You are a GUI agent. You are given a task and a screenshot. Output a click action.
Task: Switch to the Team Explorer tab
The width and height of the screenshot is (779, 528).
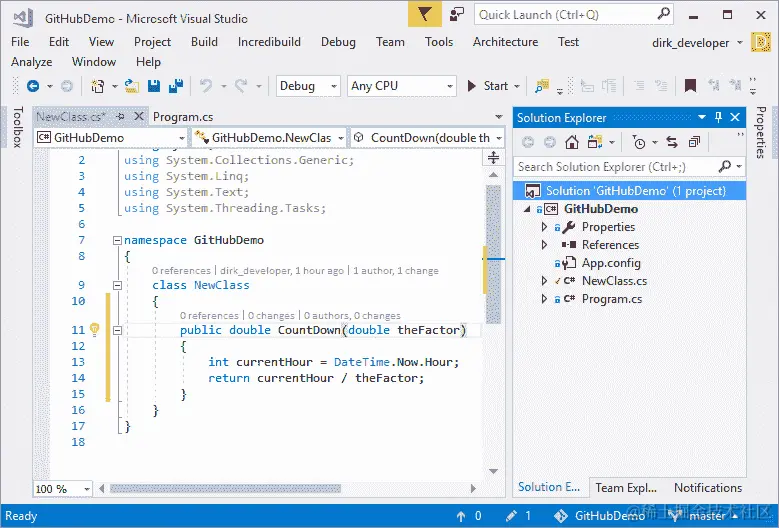[x=626, y=488]
